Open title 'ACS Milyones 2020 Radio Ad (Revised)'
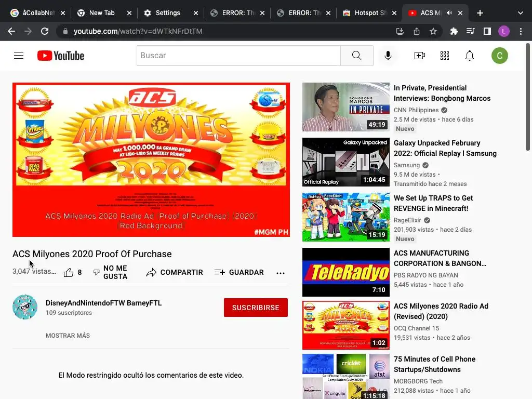 (x=441, y=311)
